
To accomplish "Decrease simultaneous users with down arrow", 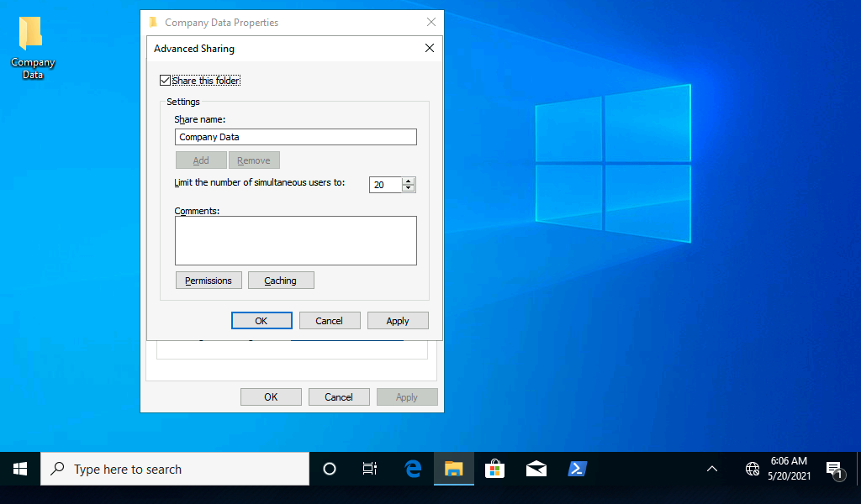I will click(408, 188).
